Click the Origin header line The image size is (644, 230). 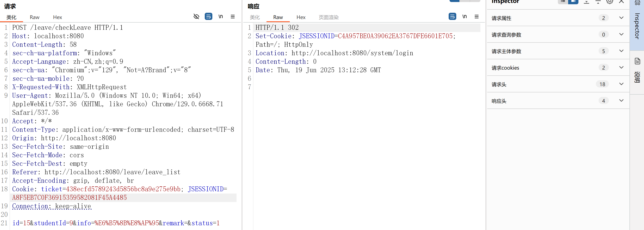pyautogui.click(x=64, y=138)
